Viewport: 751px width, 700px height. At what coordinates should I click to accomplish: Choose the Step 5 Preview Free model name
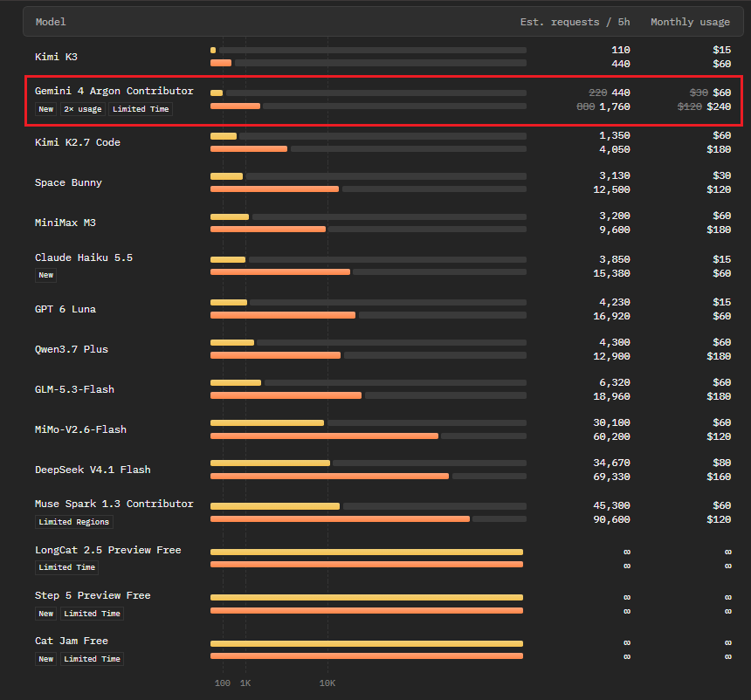(x=93, y=595)
